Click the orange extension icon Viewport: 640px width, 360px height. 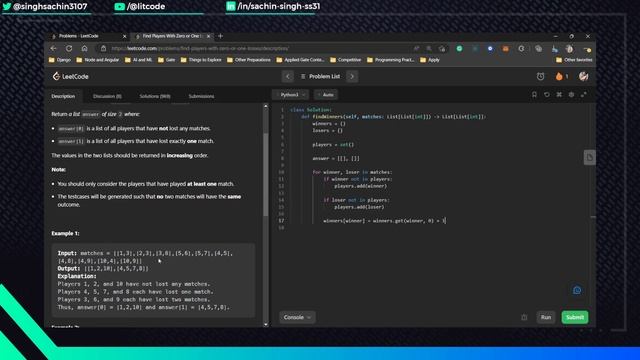click(x=505, y=49)
